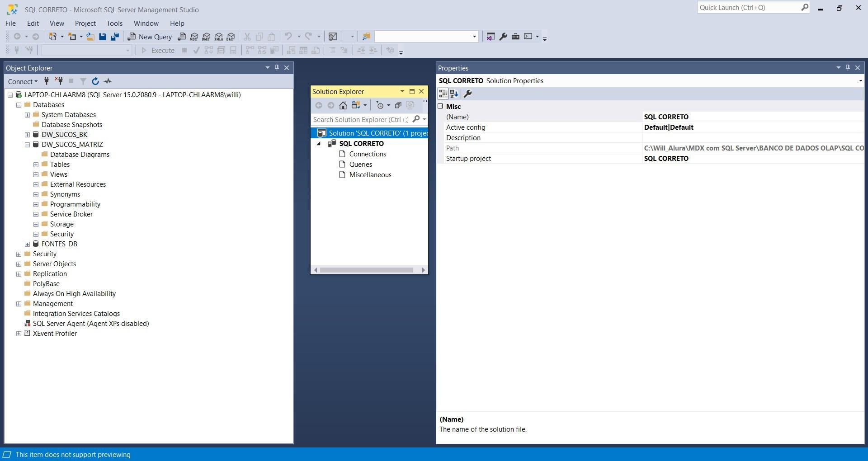Viewport: 868px width, 461px height.
Task: Click Pending Changes Filter clock icon
Action: [380, 105]
